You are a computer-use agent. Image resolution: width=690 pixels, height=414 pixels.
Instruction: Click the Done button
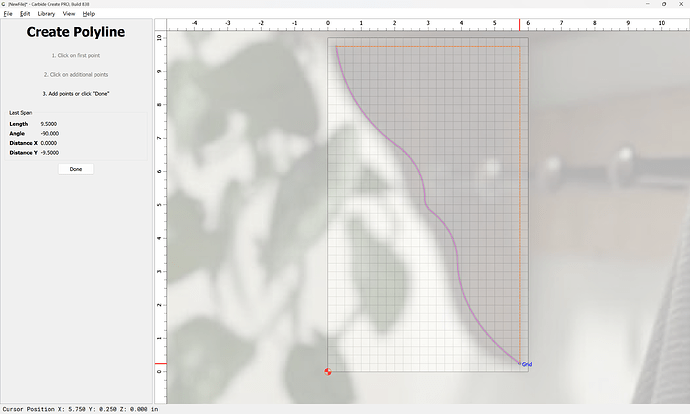76,169
